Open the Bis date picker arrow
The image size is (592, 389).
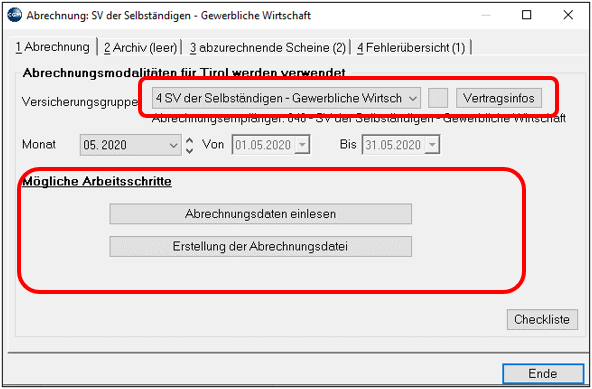432,145
